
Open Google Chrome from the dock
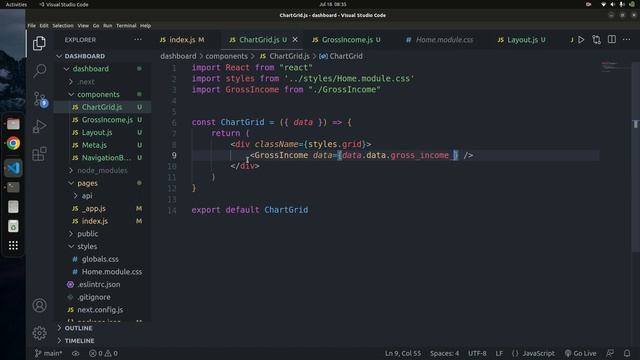13,143
